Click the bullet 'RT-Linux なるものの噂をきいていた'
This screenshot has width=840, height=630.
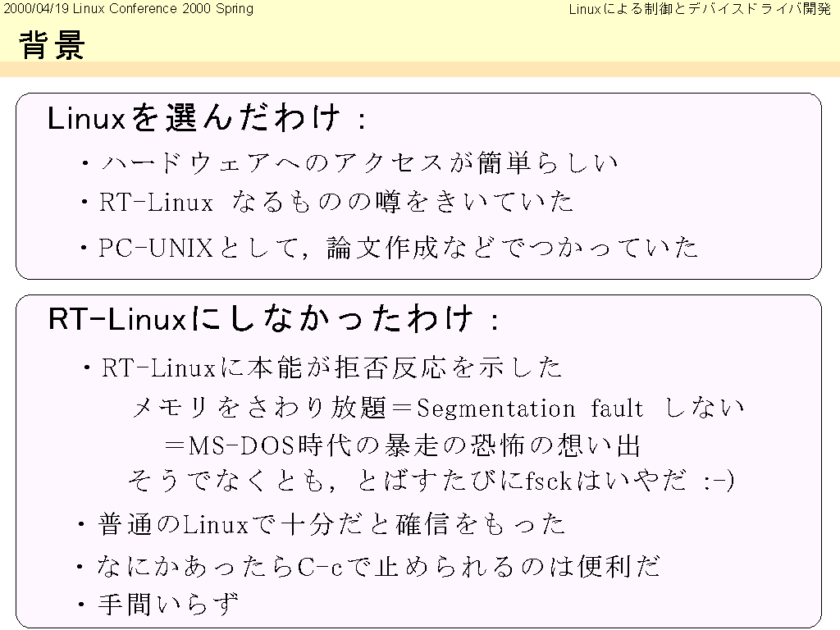326,203
